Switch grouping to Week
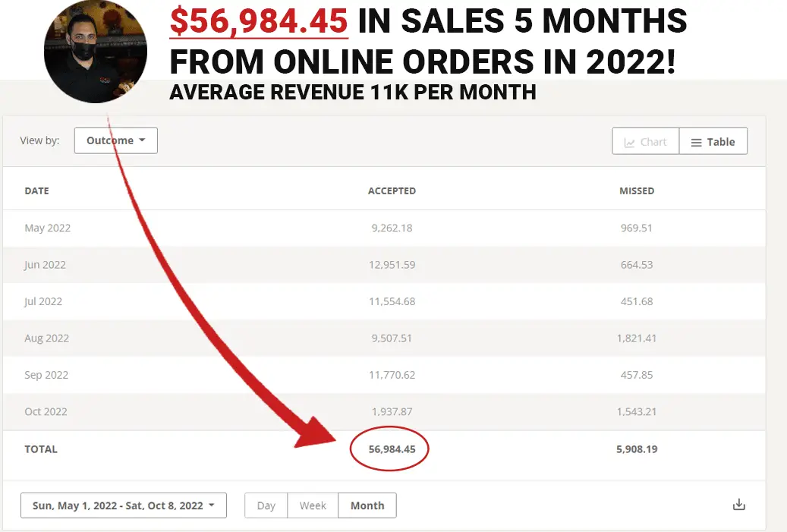The width and height of the screenshot is (787, 532). [313, 505]
